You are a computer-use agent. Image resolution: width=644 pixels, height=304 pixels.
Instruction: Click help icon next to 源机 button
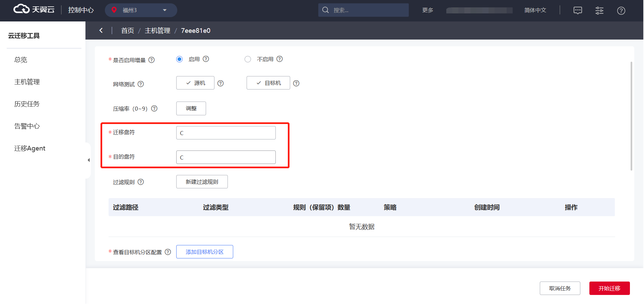pos(220,83)
